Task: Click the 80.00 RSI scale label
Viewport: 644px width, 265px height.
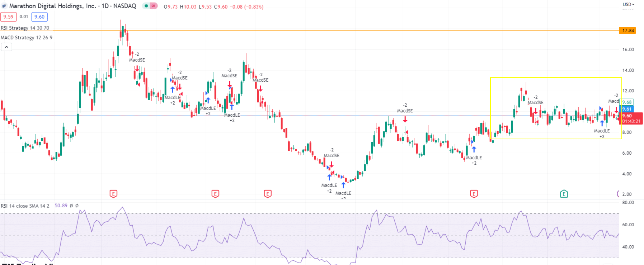Action: (x=628, y=202)
